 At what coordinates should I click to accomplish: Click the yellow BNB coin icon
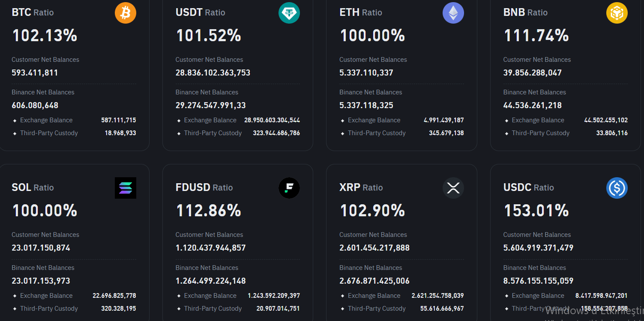tap(617, 13)
